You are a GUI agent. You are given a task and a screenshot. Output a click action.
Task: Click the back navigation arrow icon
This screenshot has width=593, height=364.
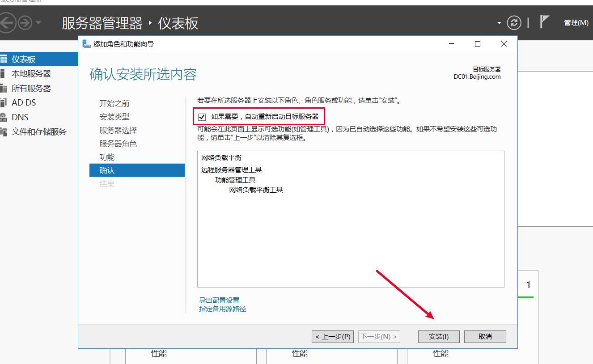(x=8, y=23)
